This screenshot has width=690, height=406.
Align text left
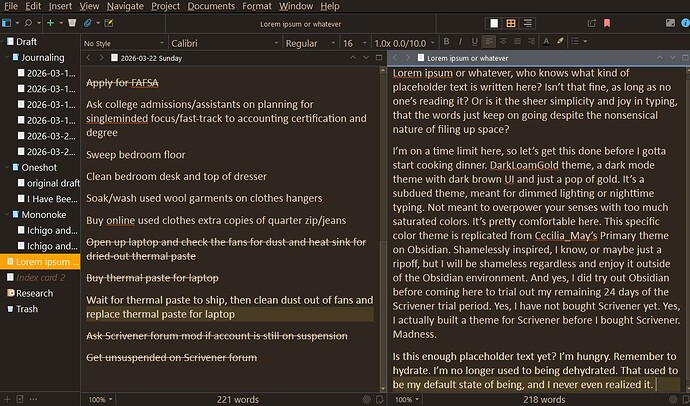489,42
